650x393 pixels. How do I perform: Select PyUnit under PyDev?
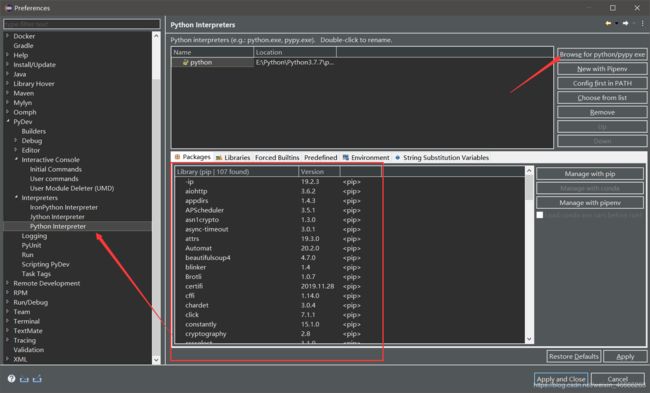tap(31, 245)
